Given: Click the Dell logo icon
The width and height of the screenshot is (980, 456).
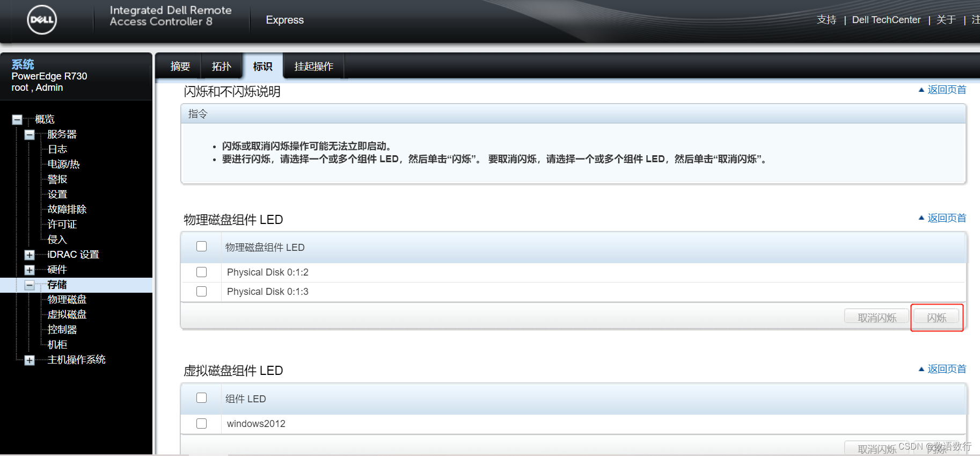Looking at the screenshot, I should (x=42, y=20).
